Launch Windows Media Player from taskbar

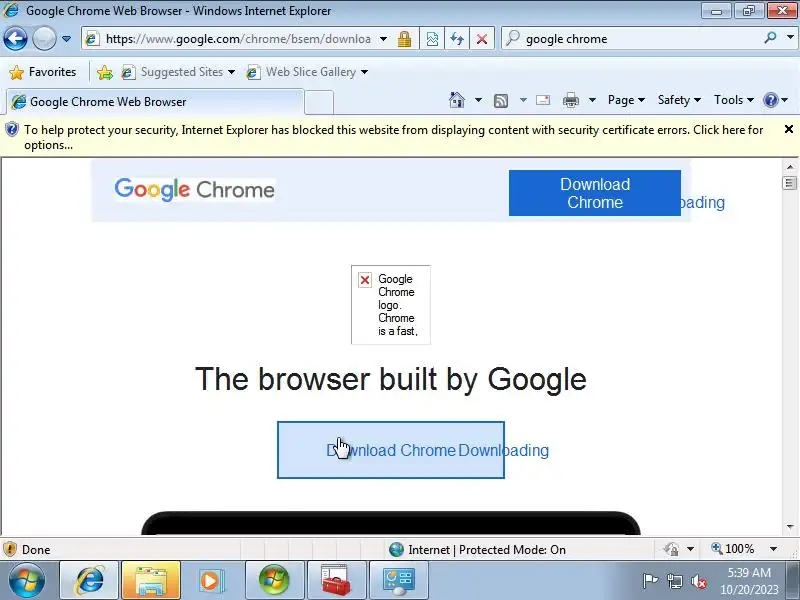(x=212, y=580)
